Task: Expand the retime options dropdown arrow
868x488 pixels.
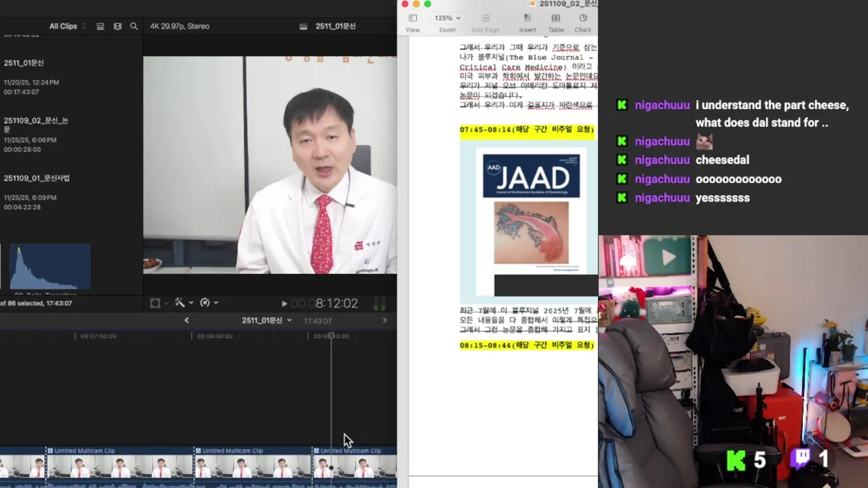Action: tap(216, 304)
